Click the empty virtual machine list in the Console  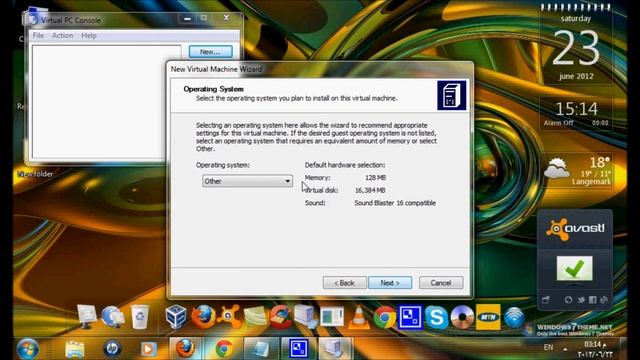99,101
